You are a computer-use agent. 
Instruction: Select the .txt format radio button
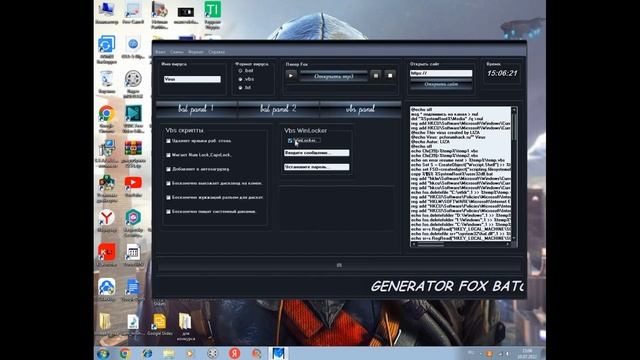240,88
